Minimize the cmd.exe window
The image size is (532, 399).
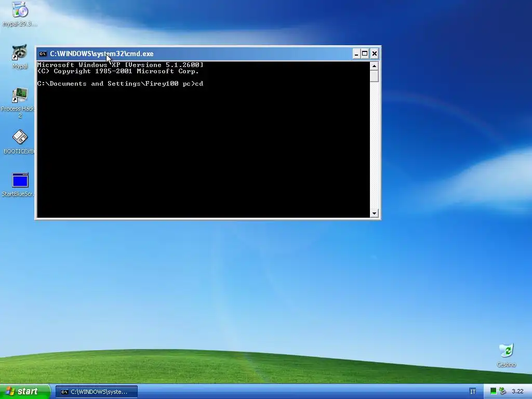pos(356,54)
